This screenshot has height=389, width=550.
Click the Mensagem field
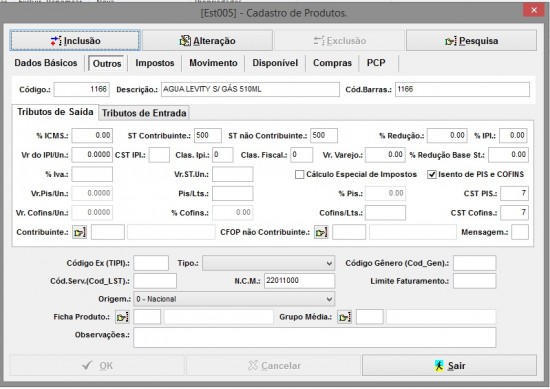(x=520, y=232)
